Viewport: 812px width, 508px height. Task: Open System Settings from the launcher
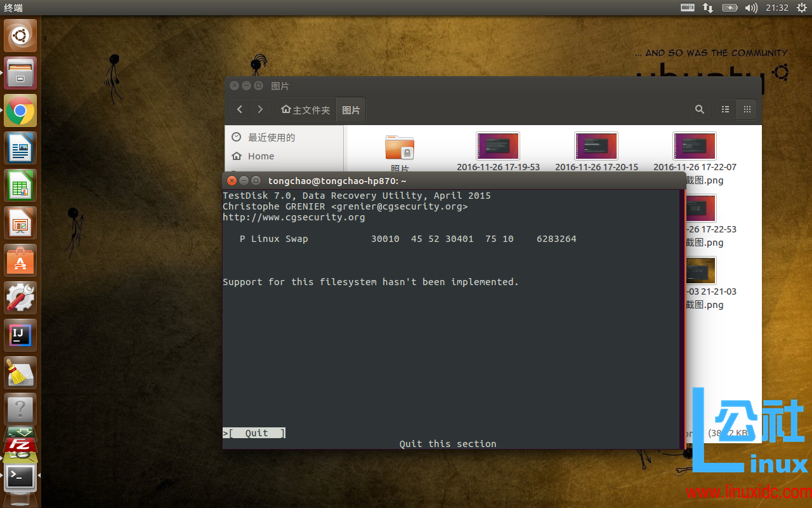coord(20,298)
